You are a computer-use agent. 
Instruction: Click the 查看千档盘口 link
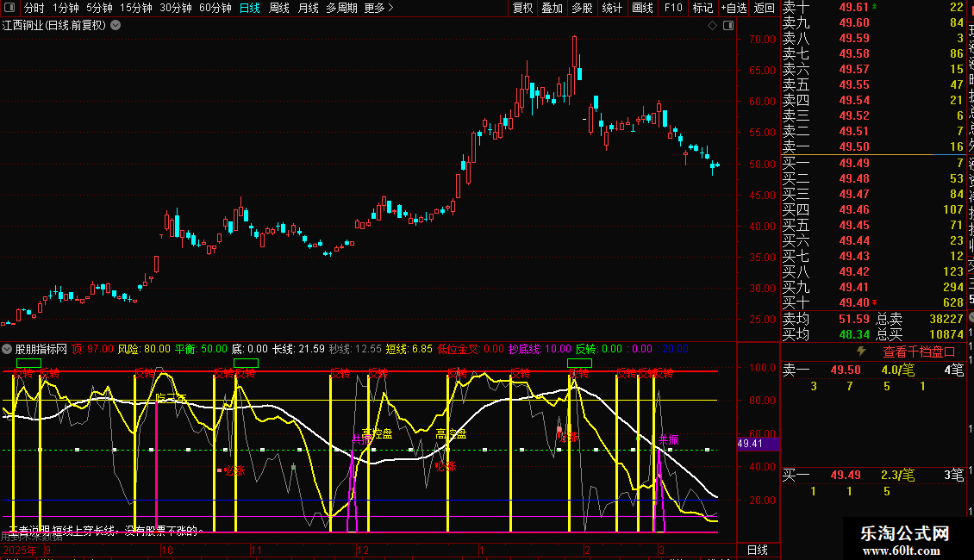[x=919, y=352]
